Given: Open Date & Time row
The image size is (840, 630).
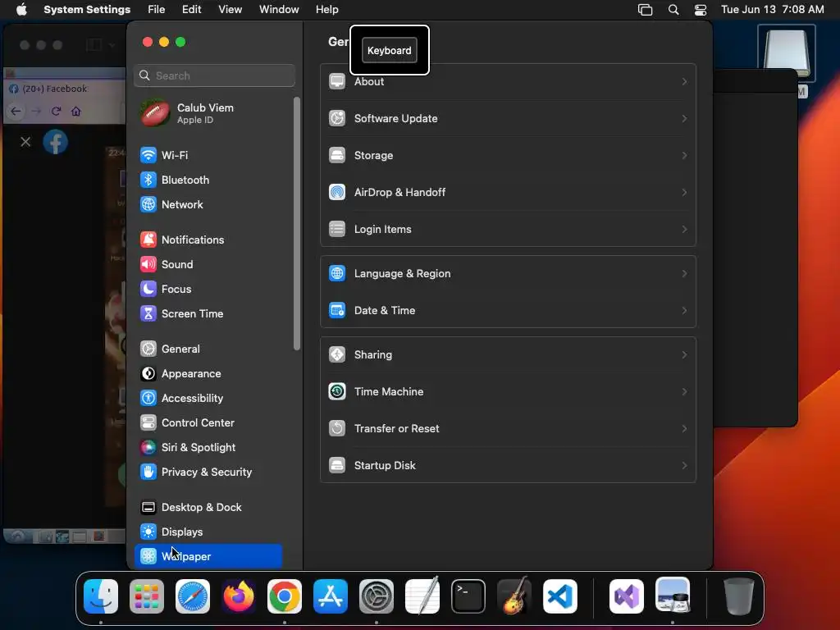Looking at the screenshot, I should pyautogui.click(x=508, y=311).
